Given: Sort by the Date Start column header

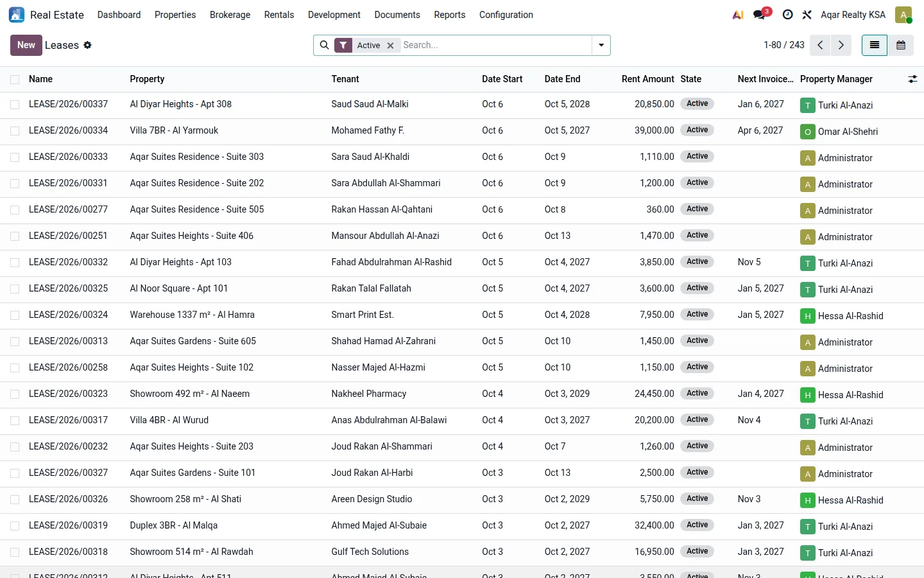Looking at the screenshot, I should point(502,79).
